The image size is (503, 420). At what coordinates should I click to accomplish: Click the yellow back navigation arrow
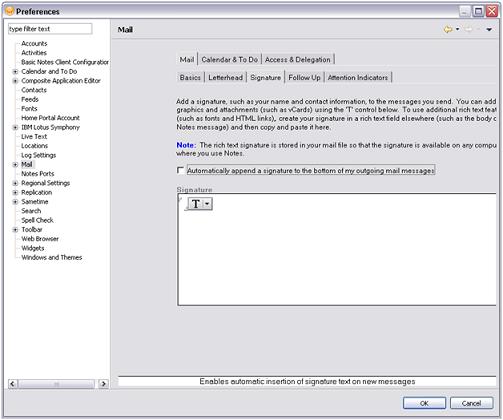(448, 29)
